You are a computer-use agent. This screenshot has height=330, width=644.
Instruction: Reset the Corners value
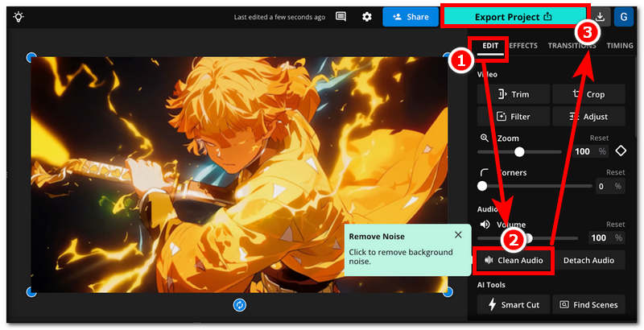click(x=615, y=172)
